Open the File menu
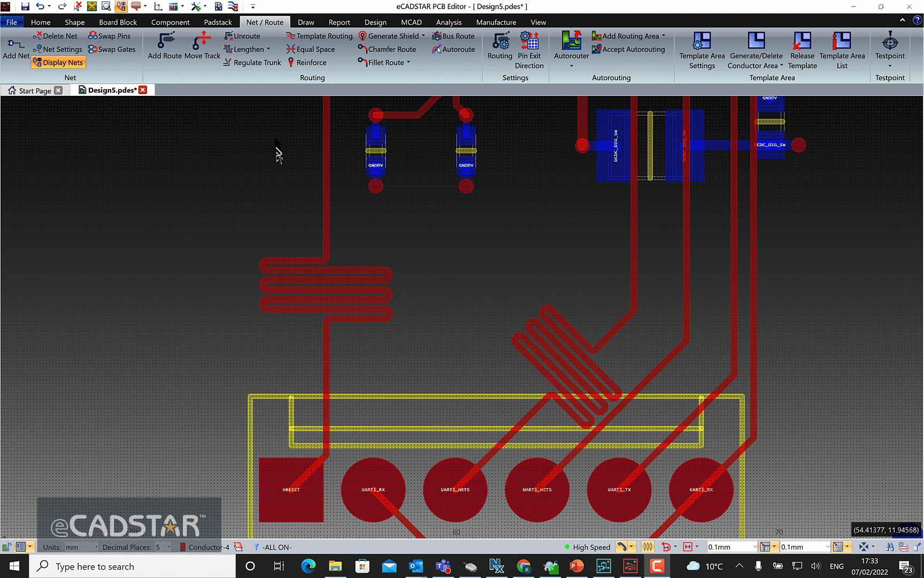Image resolution: width=924 pixels, height=578 pixels. (x=12, y=22)
